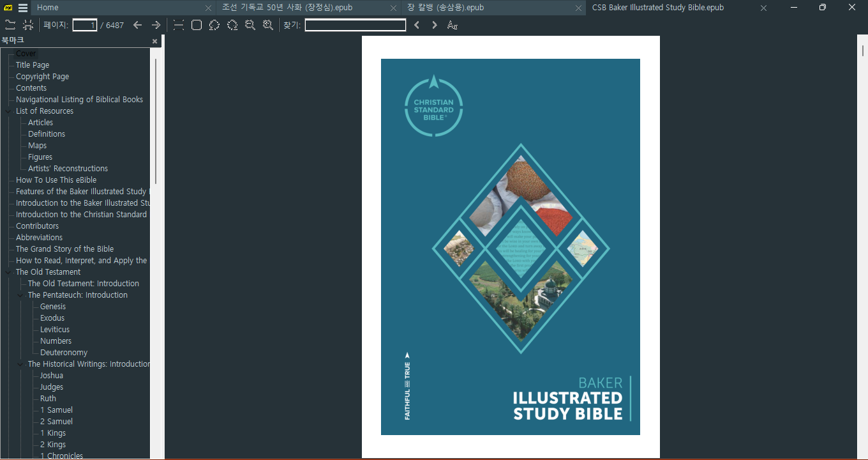Jump to the Ruth bookmark
868x460 pixels.
(x=48, y=399)
